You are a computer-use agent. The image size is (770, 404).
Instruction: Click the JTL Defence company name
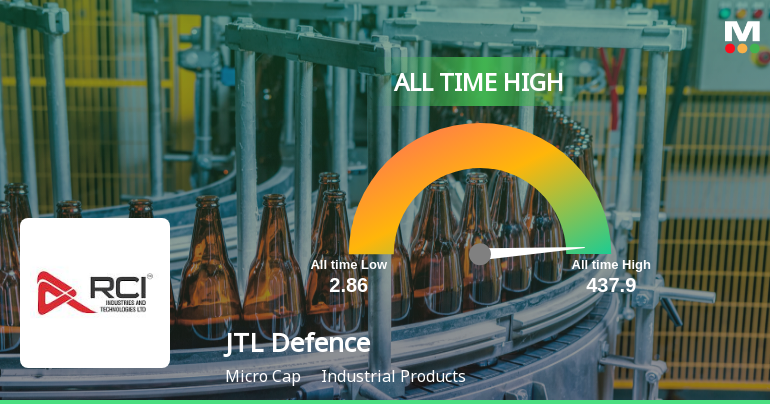pos(298,343)
